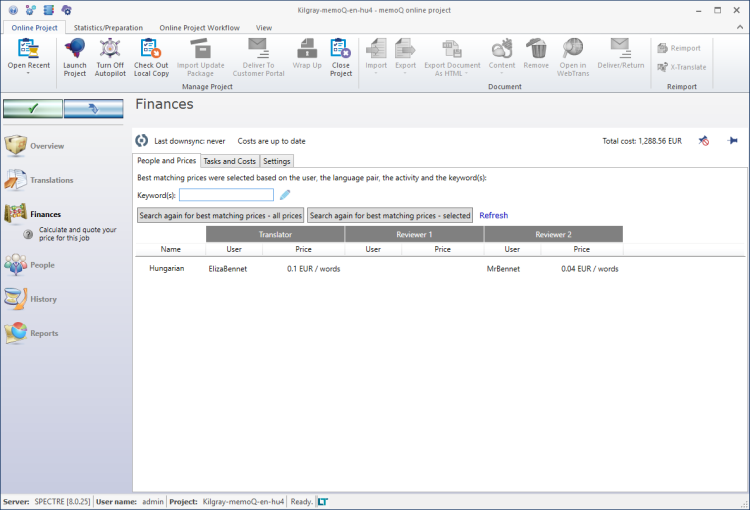Go to the People pane
The image size is (750, 510).
coord(30,265)
